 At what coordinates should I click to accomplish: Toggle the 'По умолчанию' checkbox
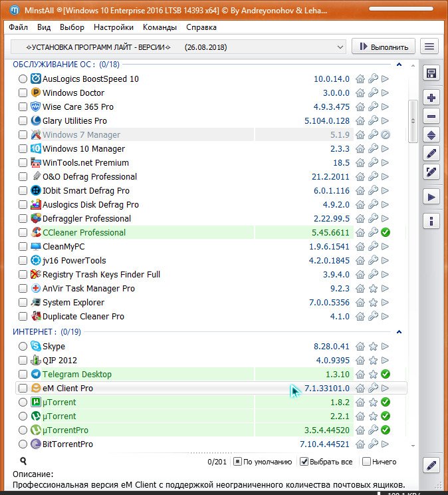tap(237, 462)
